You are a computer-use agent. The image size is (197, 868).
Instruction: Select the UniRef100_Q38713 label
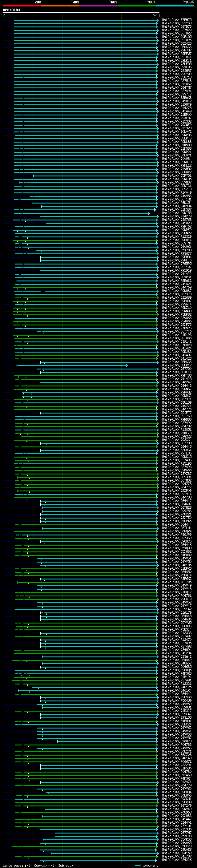177,78
